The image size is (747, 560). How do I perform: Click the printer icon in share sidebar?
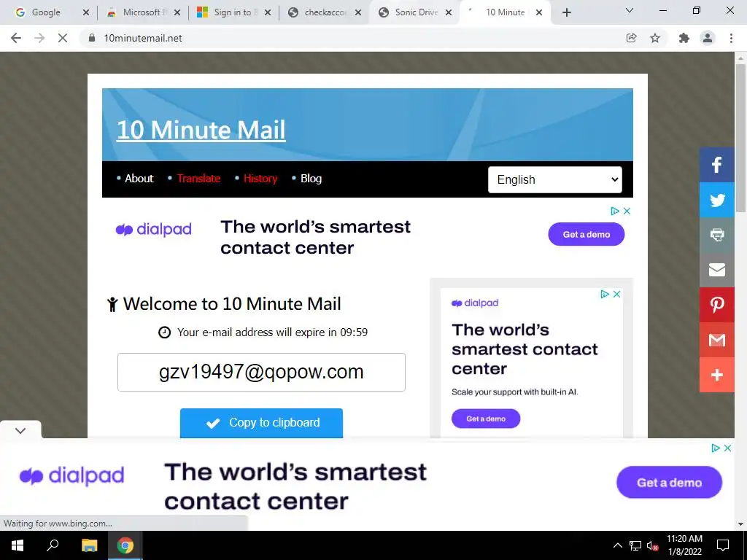717,235
